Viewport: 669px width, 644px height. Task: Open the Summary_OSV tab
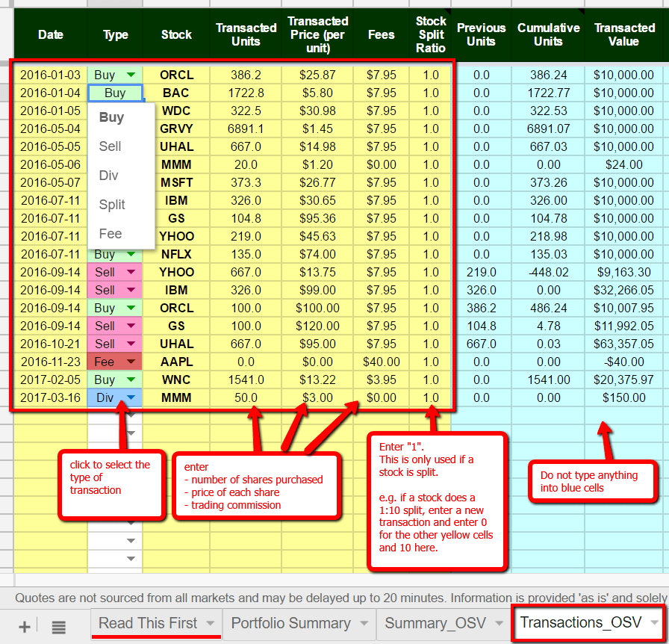pos(432,623)
